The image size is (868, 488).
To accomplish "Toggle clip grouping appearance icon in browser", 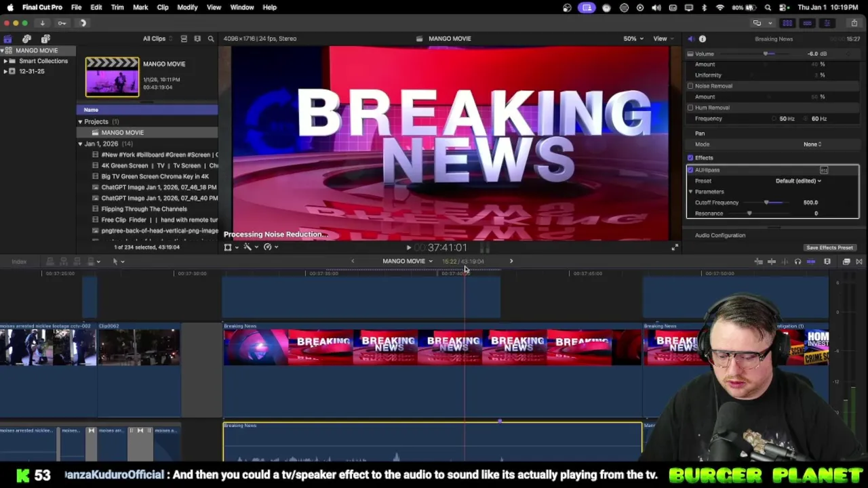I will coord(184,39).
